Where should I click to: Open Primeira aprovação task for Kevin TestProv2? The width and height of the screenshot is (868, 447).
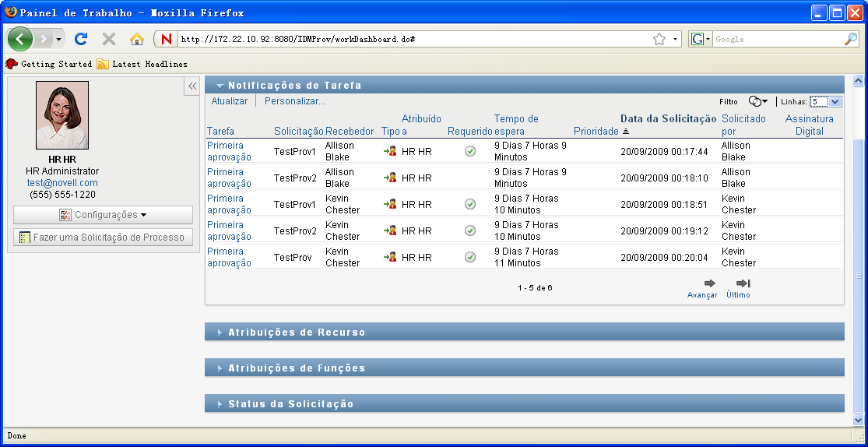coord(229,231)
